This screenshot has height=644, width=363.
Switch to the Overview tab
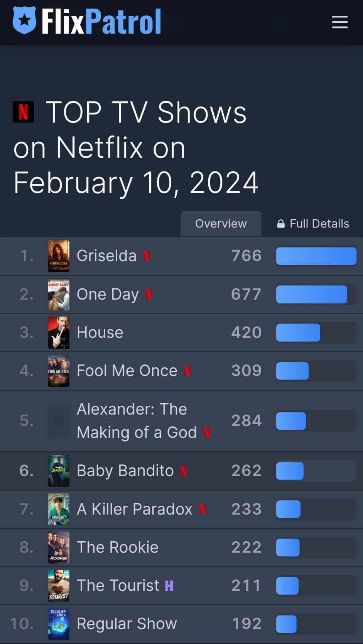click(221, 224)
